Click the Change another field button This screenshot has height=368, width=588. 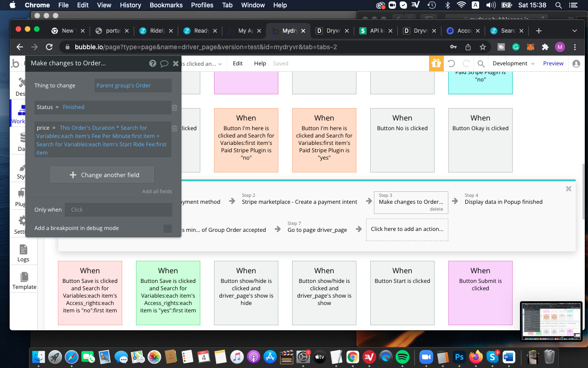[102, 175]
